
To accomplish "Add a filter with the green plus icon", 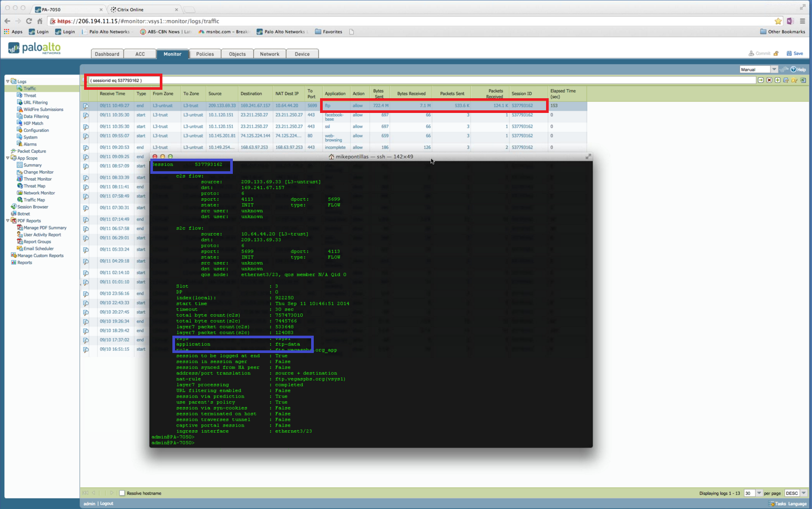I will (777, 80).
